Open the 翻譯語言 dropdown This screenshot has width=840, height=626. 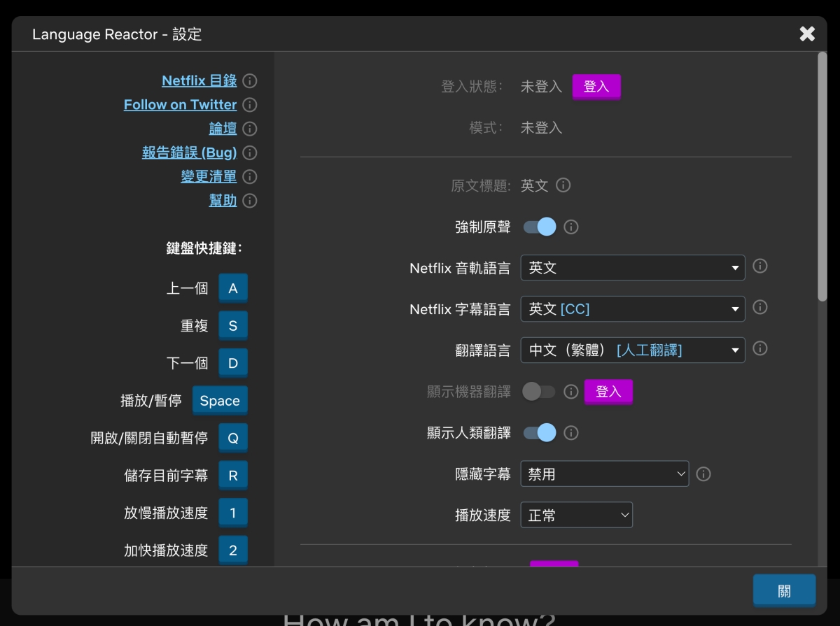click(x=633, y=350)
